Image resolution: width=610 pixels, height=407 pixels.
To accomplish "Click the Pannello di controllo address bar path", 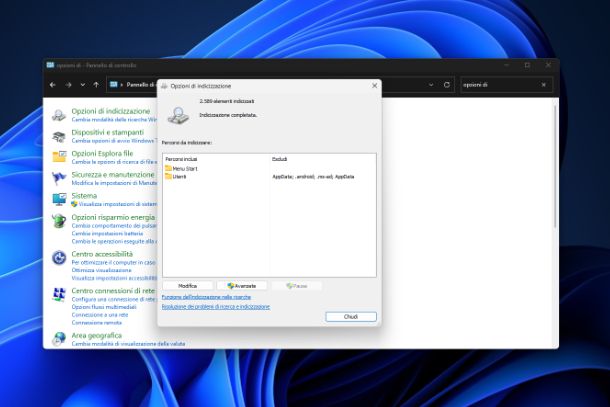I will [140, 84].
